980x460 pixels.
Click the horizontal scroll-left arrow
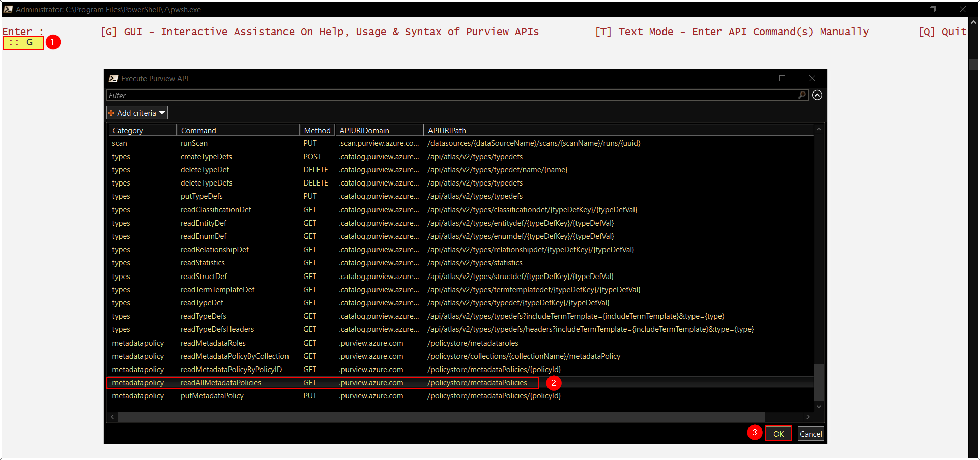pos(112,417)
